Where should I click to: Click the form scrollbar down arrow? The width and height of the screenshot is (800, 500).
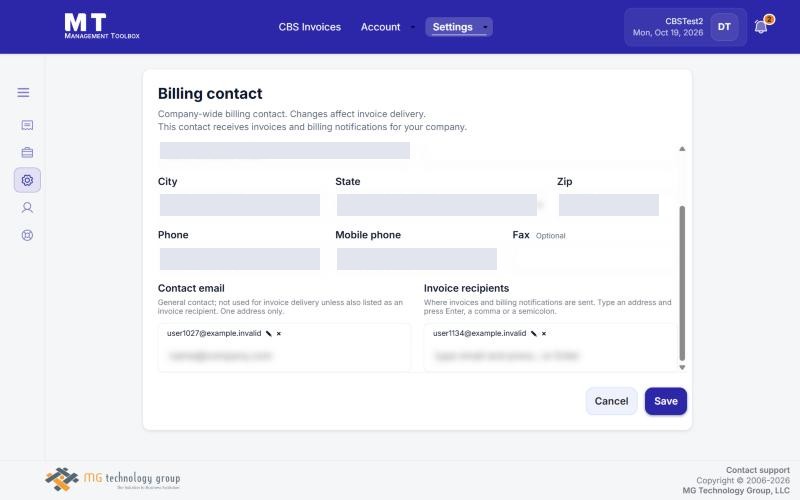(682, 367)
